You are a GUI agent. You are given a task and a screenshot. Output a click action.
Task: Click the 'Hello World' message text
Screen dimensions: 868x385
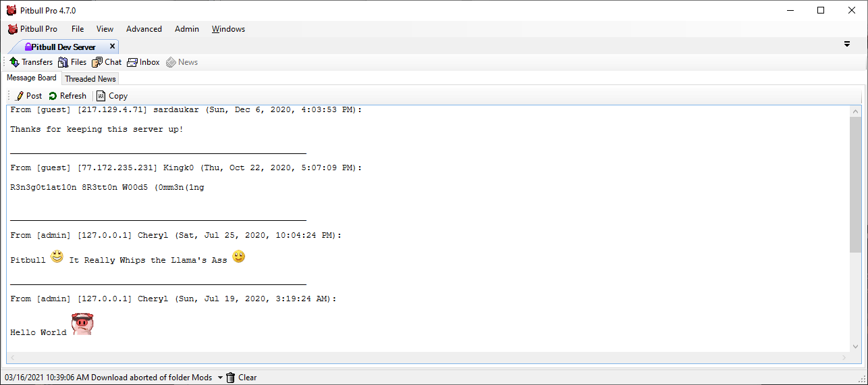[38, 332]
